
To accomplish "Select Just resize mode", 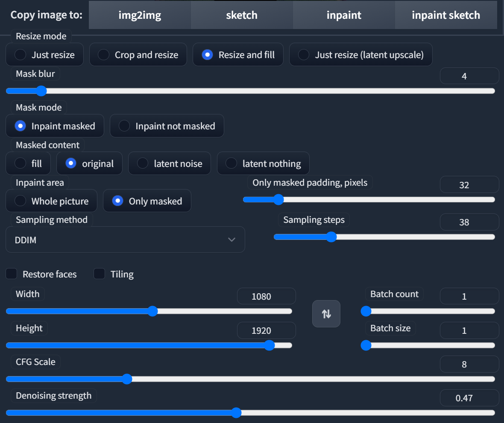I will point(45,55).
